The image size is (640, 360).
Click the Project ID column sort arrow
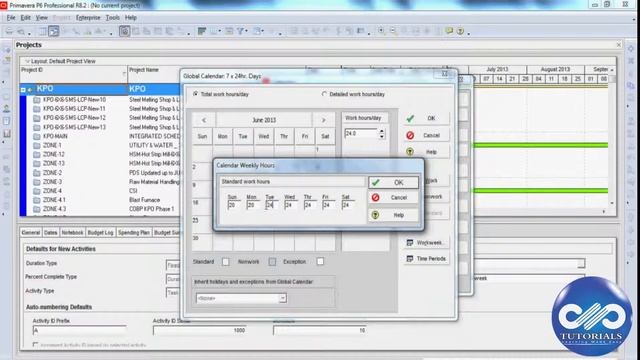click(124, 74)
